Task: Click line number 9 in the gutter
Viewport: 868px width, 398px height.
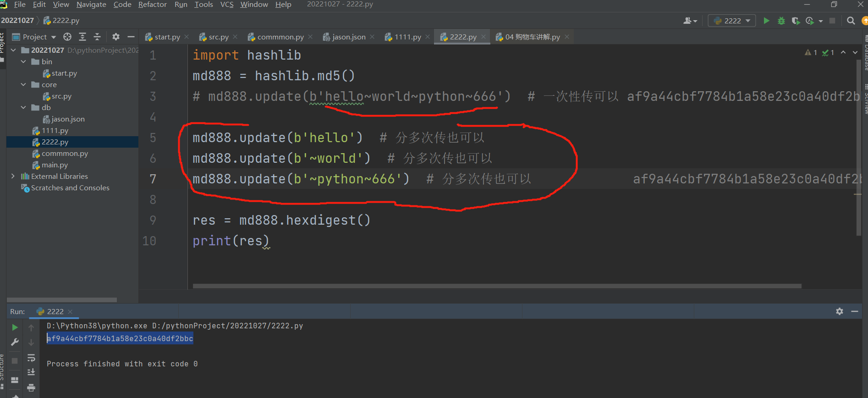Action: tap(153, 220)
